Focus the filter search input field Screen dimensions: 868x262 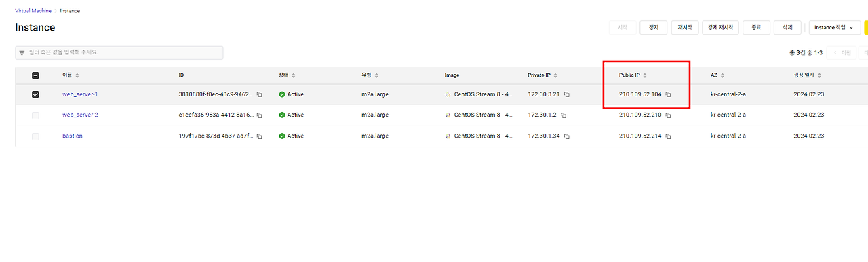click(x=119, y=52)
